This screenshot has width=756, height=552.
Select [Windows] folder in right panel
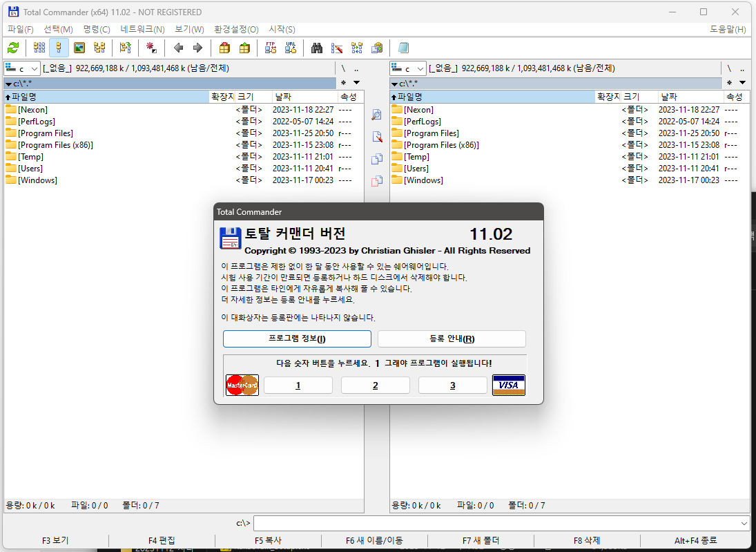click(x=570, y=180)
